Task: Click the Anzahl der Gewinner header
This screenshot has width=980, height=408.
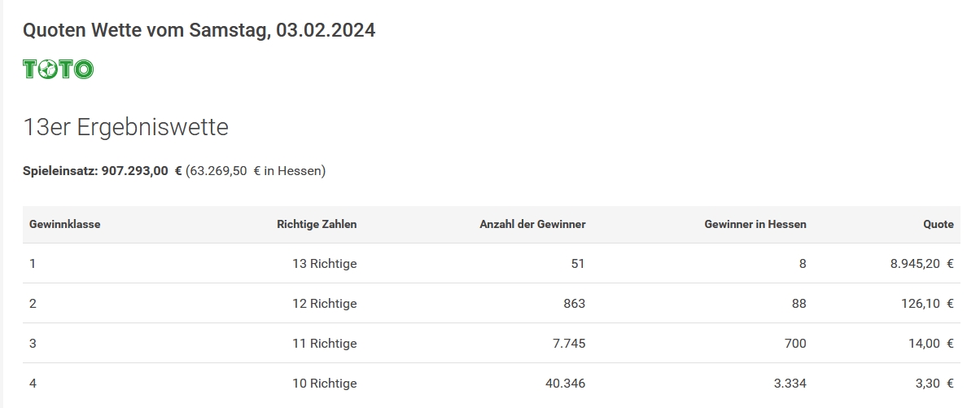Action: (x=532, y=224)
